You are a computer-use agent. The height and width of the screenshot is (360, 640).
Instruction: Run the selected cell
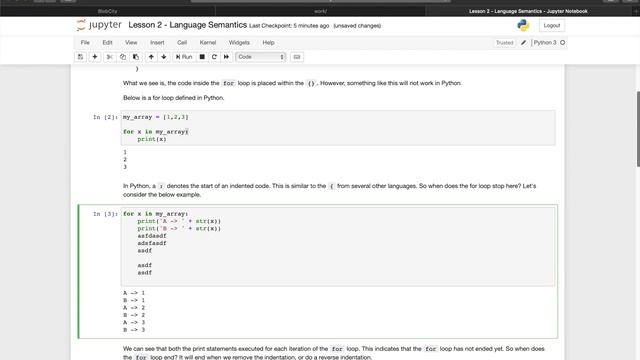tap(184, 57)
